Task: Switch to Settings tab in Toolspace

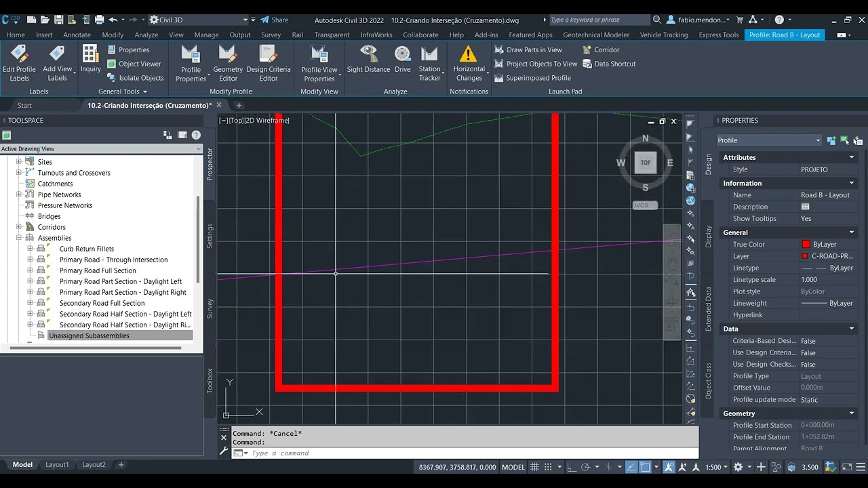Action: point(210,236)
